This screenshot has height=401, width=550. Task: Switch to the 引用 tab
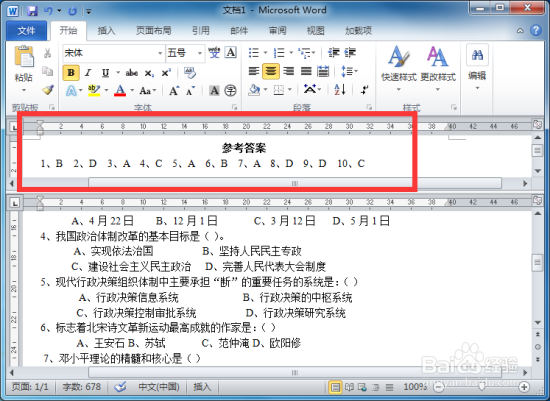pos(201,31)
